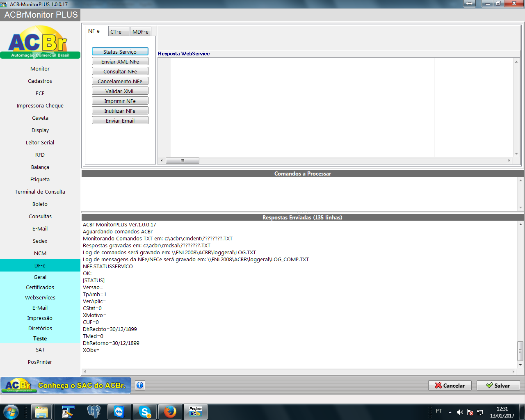Open sidebar E-Mail above Sedex
This screenshot has height=420, width=525.
point(40,228)
